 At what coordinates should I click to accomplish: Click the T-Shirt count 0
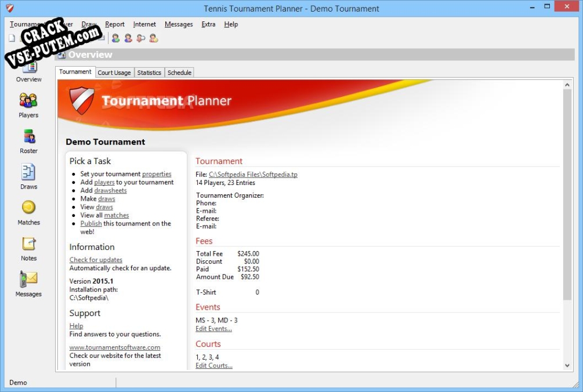click(258, 292)
